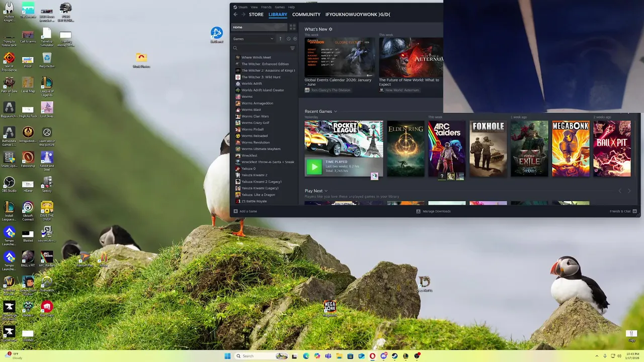The height and width of the screenshot is (362, 644).
Task: Open Recycle Bin on desktop
Action: pos(47,61)
